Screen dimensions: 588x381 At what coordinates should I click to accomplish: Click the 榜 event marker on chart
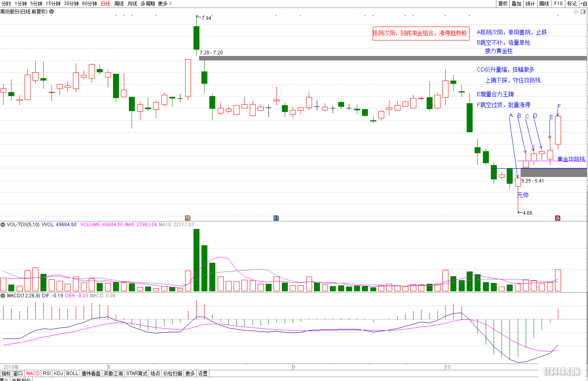[x=188, y=218]
